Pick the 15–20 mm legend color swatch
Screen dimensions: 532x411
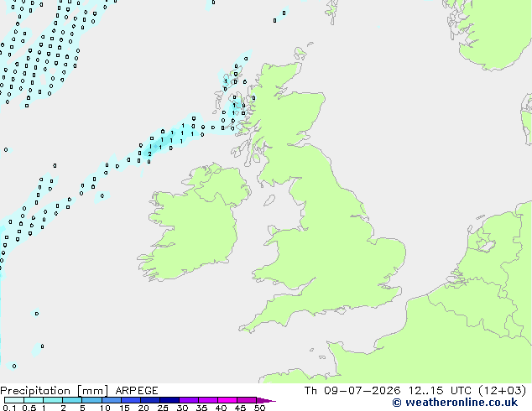coord(130,400)
